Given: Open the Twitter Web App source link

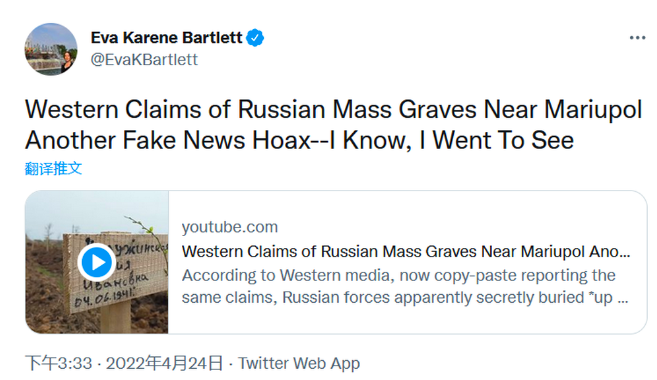Looking at the screenshot, I should coord(299,363).
